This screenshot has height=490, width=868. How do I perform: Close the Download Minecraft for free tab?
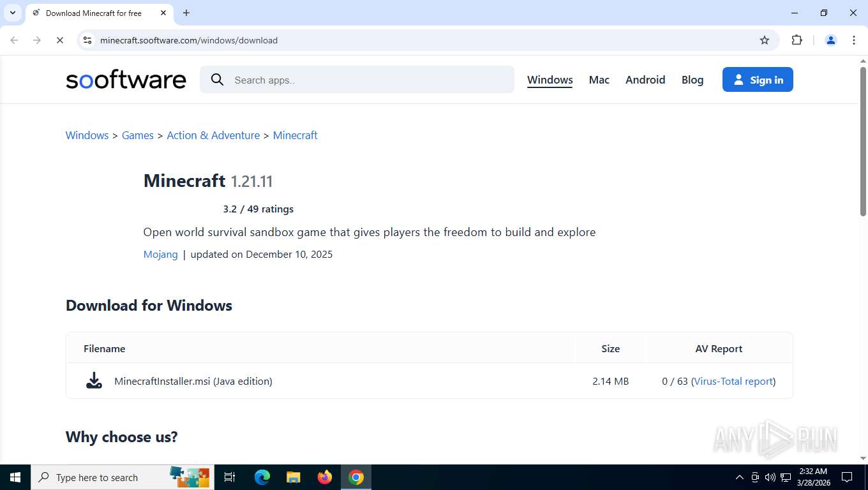click(x=163, y=13)
